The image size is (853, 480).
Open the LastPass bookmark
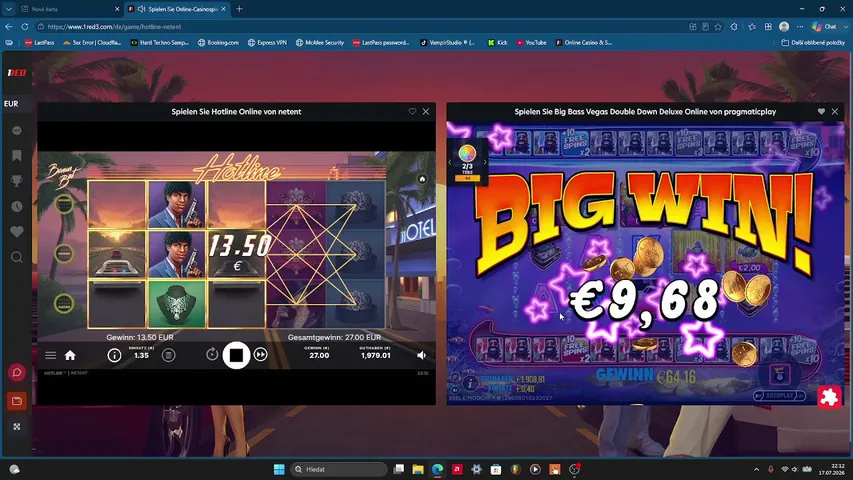pos(39,42)
